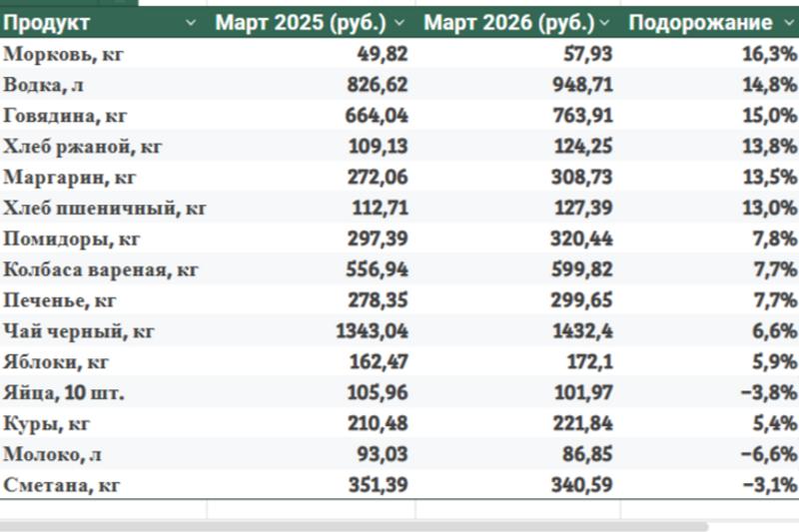
Task: Click the horizontal scrollbar below the table
Action: tap(350, 525)
